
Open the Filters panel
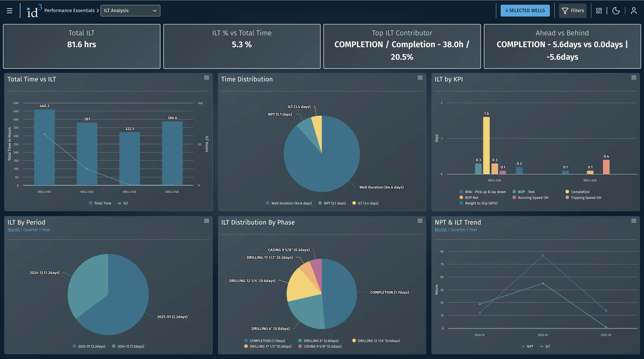pos(573,11)
